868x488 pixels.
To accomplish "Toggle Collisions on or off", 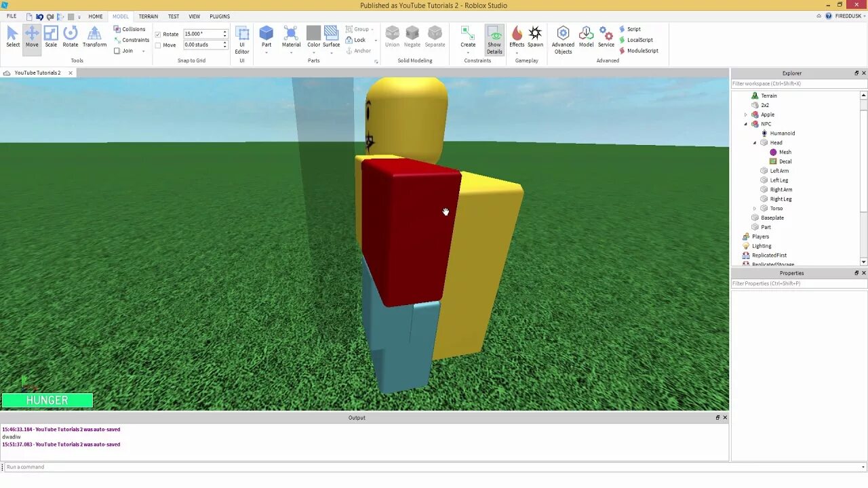I will [x=129, y=29].
